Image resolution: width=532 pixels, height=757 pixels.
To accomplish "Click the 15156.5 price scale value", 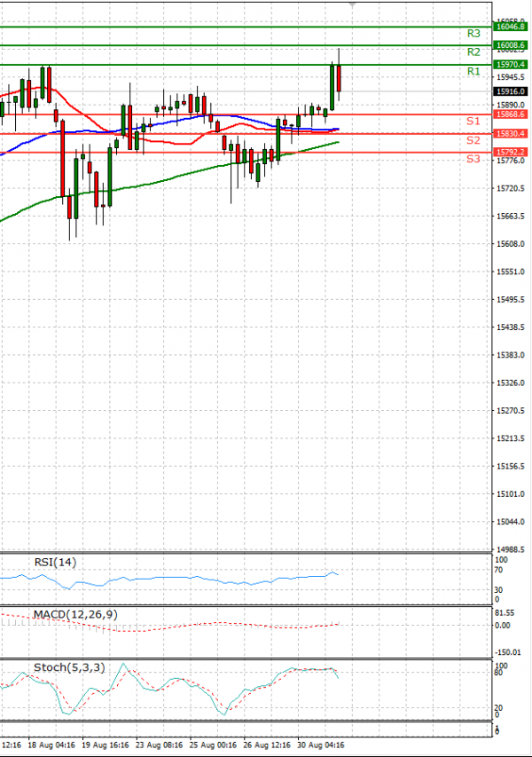I will pos(511,467).
